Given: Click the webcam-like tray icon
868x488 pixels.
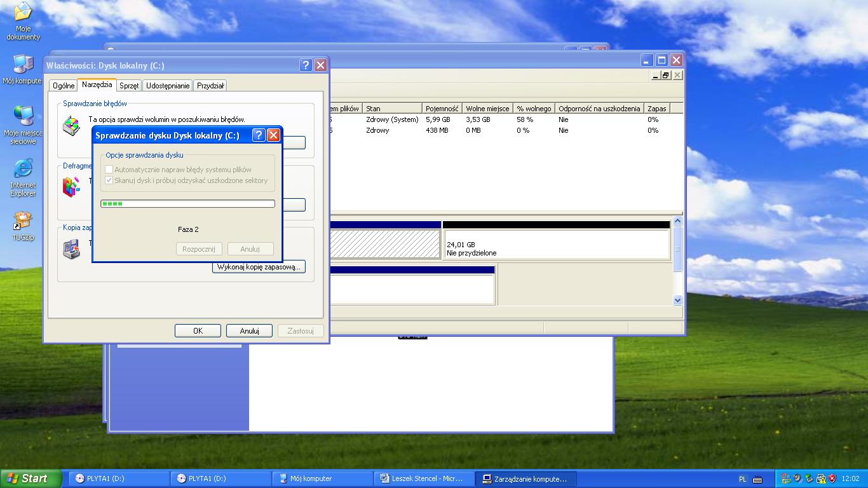Looking at the screenshot, I should click(797, 478).
